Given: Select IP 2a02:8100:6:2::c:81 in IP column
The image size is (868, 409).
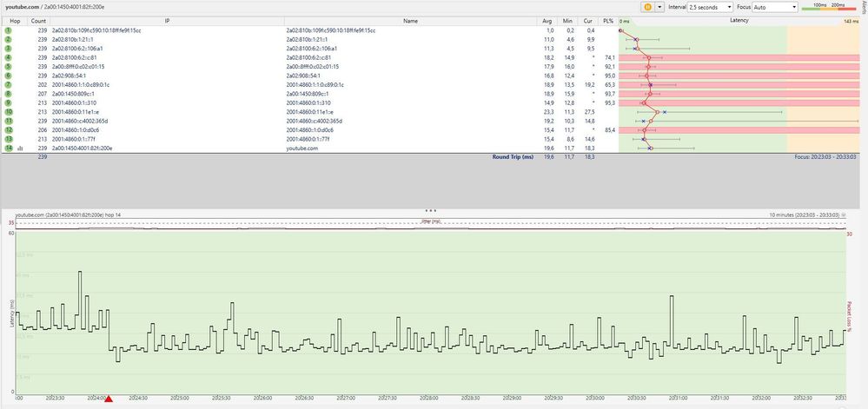Looking at the screenshot, I should tap(74, 57).
